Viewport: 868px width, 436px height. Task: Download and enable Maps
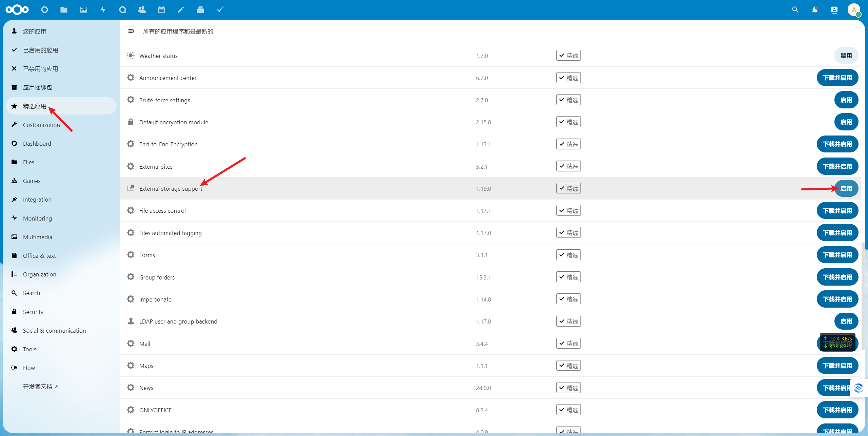pyautogui.click(x=837, y=366)
